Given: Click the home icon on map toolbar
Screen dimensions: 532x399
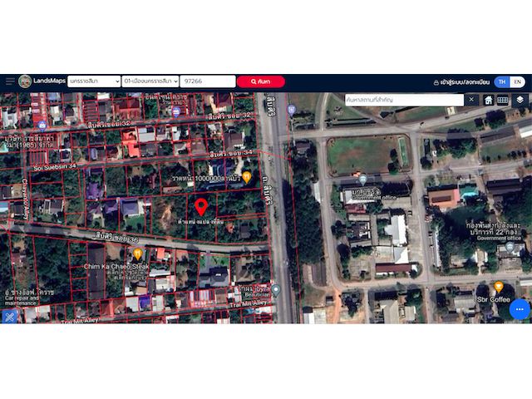Looking at the screenshot, I should click(x=488, y=100).
